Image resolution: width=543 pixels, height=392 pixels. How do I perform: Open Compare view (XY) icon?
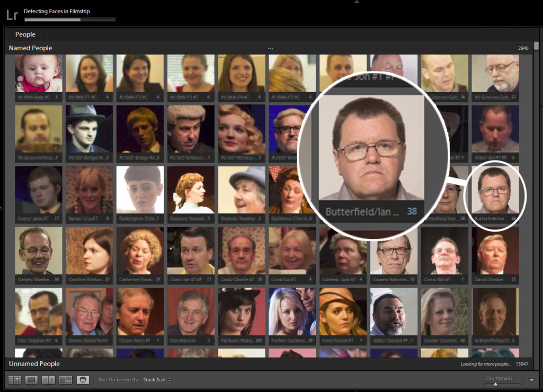point(48,380)
